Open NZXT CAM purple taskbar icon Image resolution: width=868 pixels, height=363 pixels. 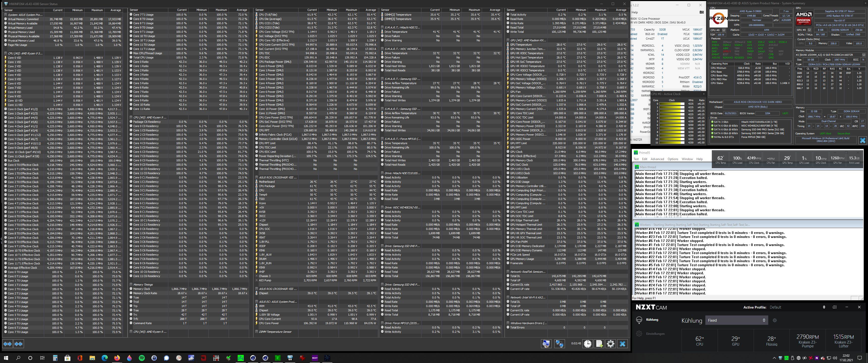315,358
